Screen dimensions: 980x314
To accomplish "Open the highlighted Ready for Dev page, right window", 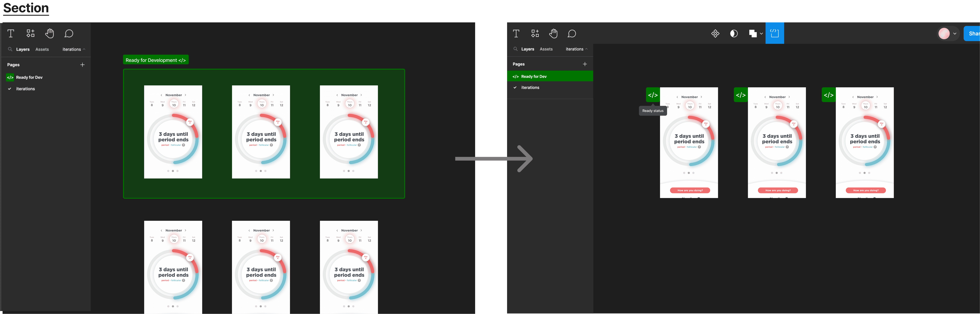I will (550, 76).
